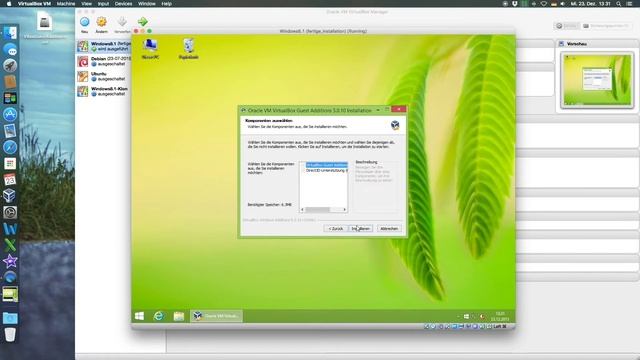Open Calendar from the Dock
The height and width of the screenshot is (360, 640).
click(x=10, y=179)
